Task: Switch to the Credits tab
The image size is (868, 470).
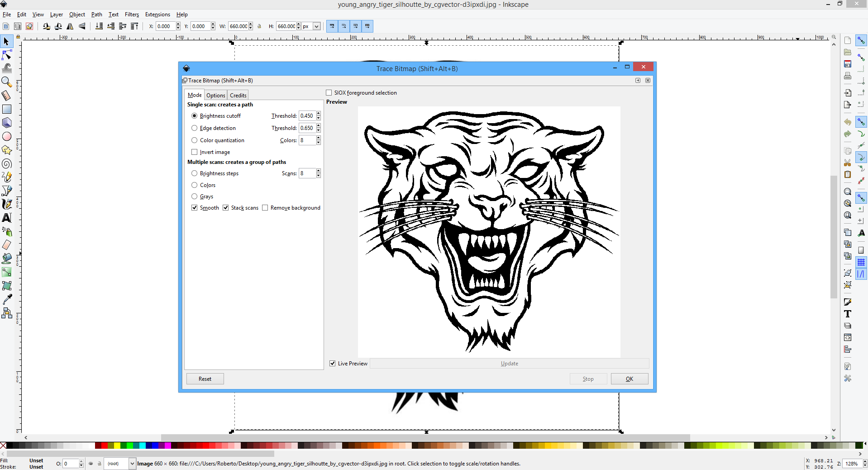Action: 238,96
